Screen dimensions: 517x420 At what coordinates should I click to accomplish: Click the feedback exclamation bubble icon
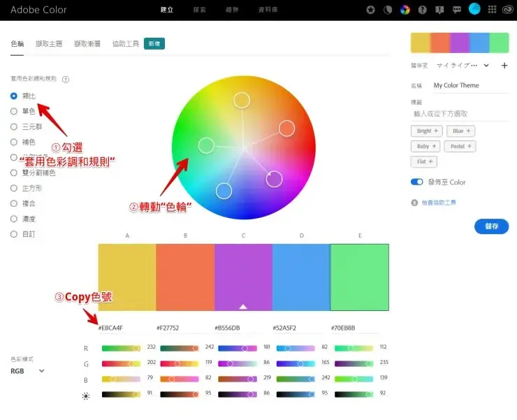pos(439,10)
